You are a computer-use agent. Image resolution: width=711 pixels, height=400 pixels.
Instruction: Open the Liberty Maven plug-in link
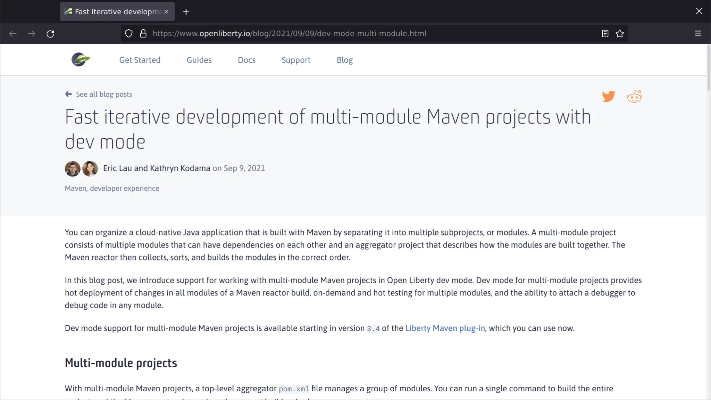445,328
